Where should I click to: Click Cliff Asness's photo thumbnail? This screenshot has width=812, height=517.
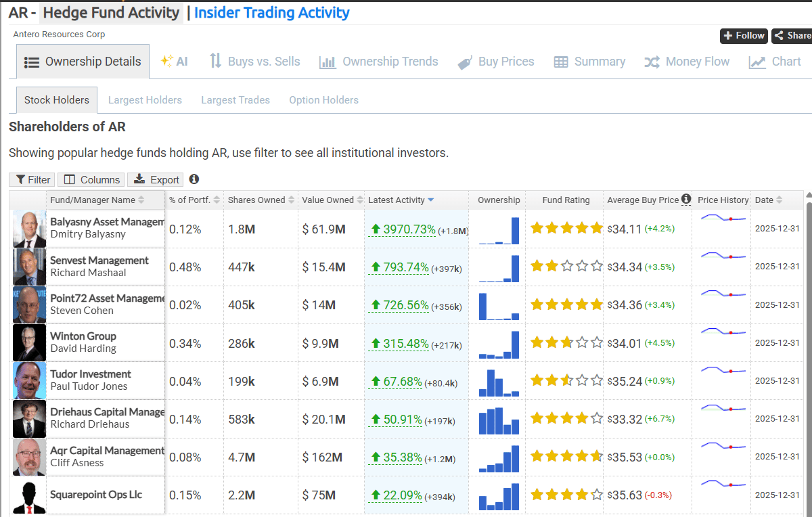pos(29,457)
